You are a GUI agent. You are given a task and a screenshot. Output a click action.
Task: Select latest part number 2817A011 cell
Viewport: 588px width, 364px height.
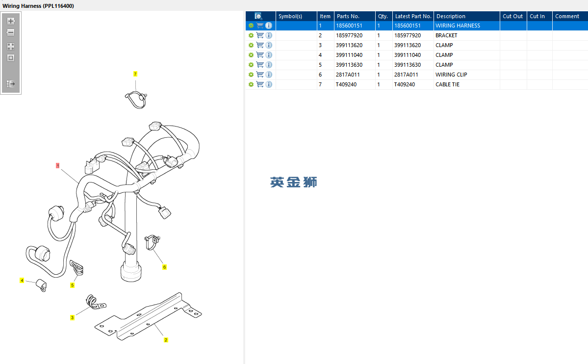pos(413,75)
